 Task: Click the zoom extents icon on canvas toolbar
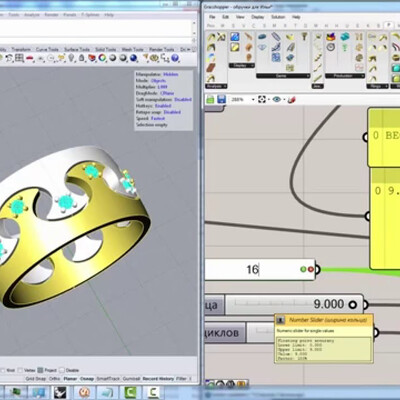(x=262, y=99)
